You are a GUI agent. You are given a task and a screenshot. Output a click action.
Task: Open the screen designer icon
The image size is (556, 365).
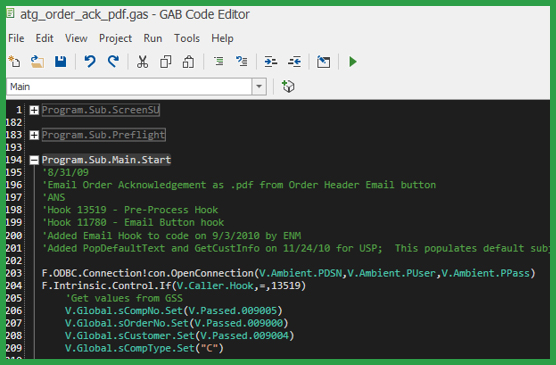[323, 62]
